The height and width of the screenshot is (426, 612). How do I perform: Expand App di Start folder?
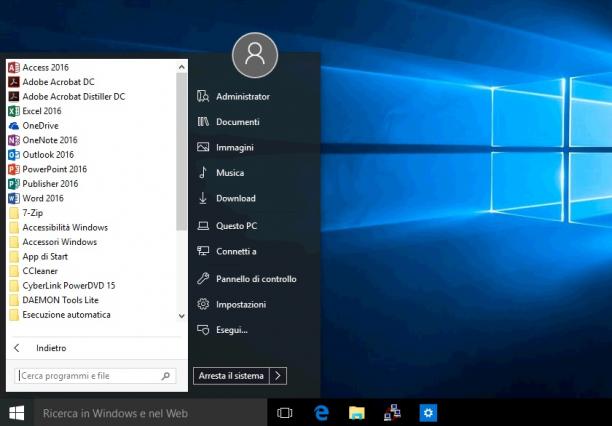pos(38,257)
